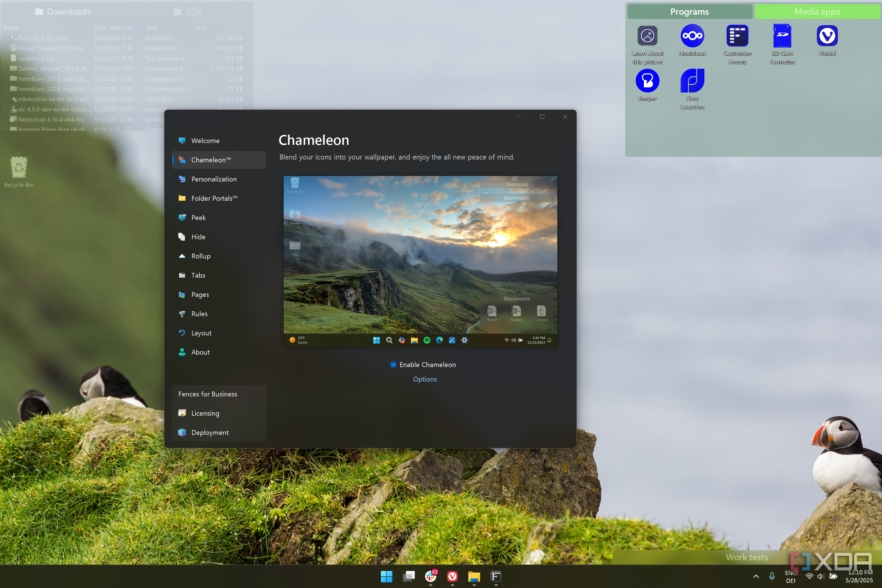Click the Hide sidebar icon
882x588 pixels.
click(x=182, y=237)
